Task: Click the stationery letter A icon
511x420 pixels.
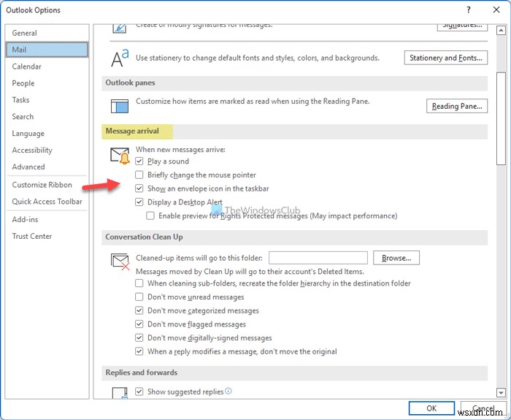Action: [x=120, y=58]
